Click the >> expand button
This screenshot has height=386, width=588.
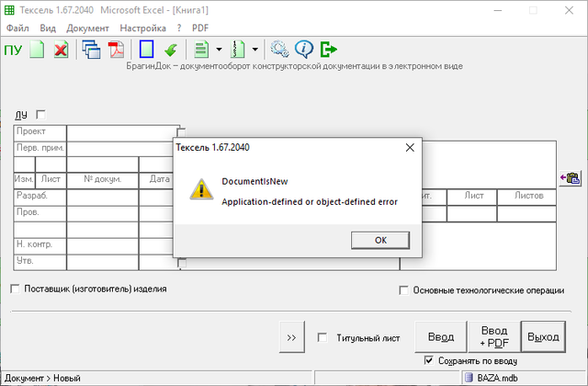[x=292, y=337]
